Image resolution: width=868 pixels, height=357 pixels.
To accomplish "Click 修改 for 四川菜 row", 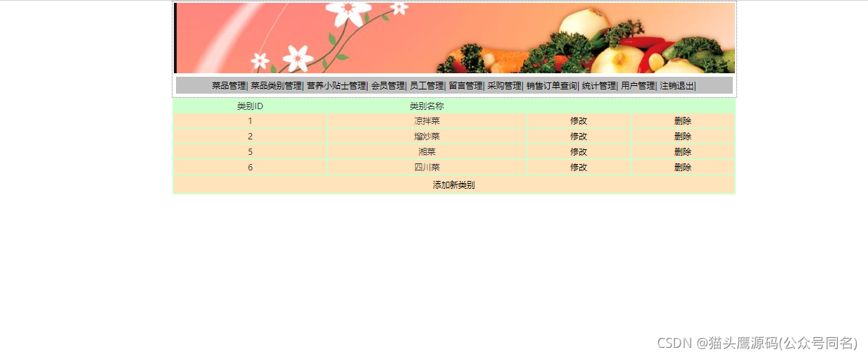I will tap(579, 168).
